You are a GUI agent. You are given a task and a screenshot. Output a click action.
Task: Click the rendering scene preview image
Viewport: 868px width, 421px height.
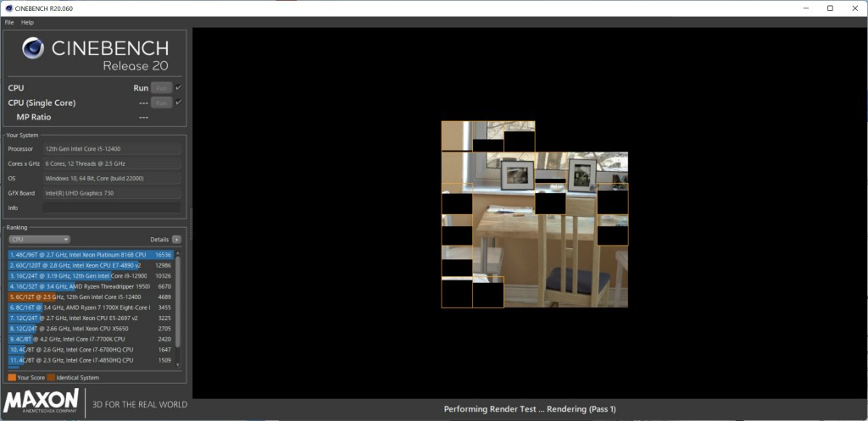tap(535, 214)
